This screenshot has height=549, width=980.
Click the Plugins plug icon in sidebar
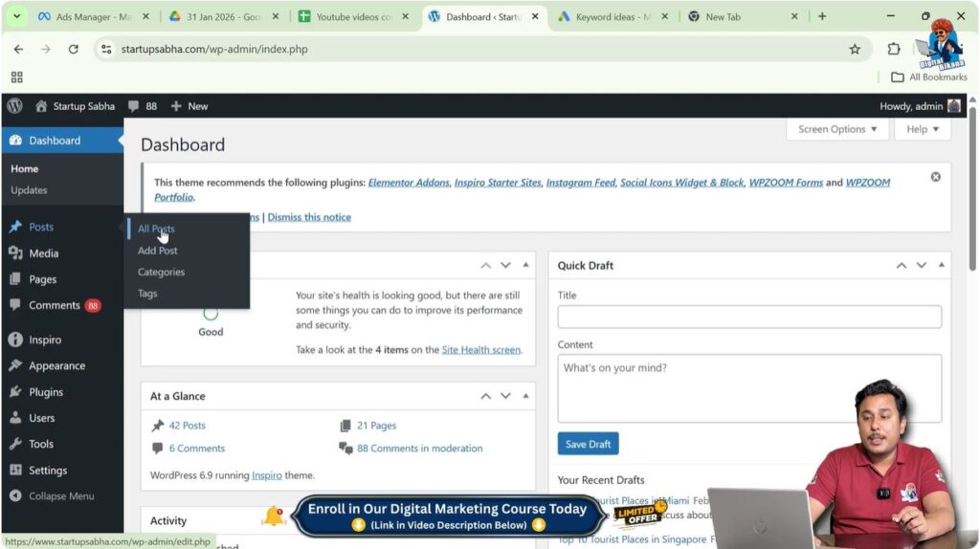coord(15,391)
